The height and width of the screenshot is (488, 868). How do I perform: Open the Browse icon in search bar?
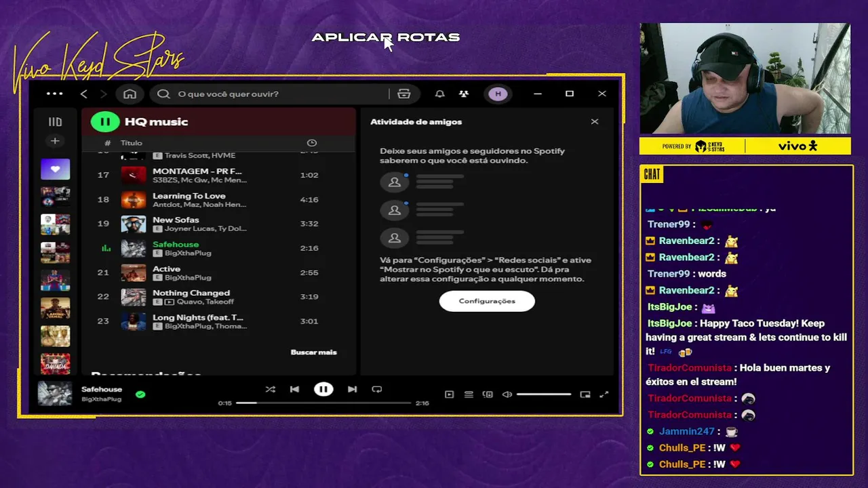pyautogui.click(x=404, y=94)
